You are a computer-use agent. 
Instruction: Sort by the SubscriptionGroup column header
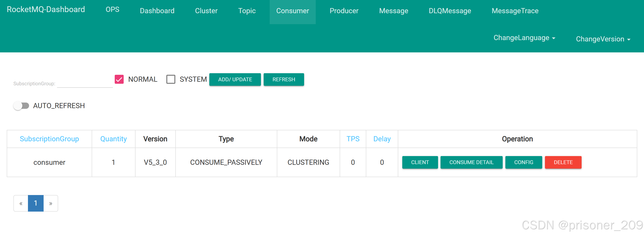49,139
